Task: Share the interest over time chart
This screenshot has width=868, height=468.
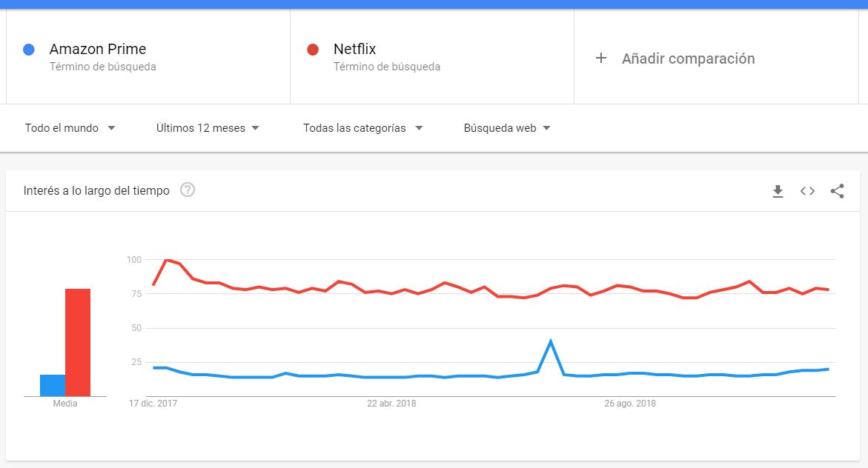Action: pyautogui.click(x=837, y=191)
